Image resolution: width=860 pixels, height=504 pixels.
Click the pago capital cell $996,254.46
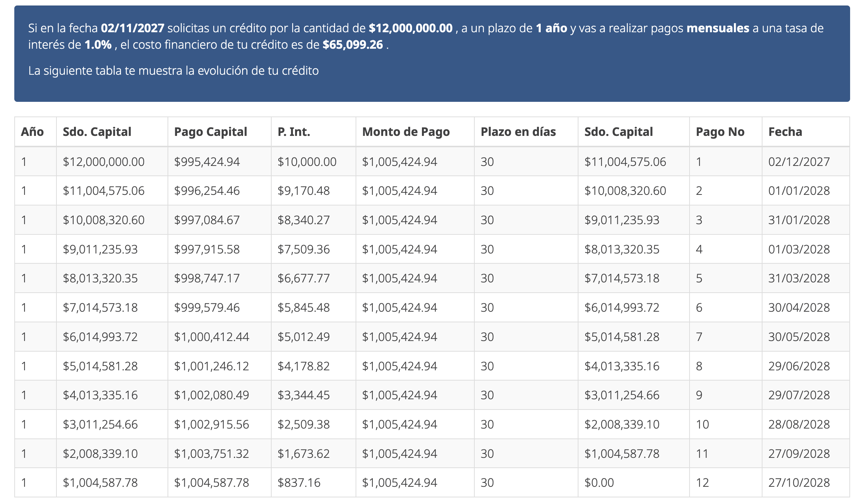click(219, 190)
